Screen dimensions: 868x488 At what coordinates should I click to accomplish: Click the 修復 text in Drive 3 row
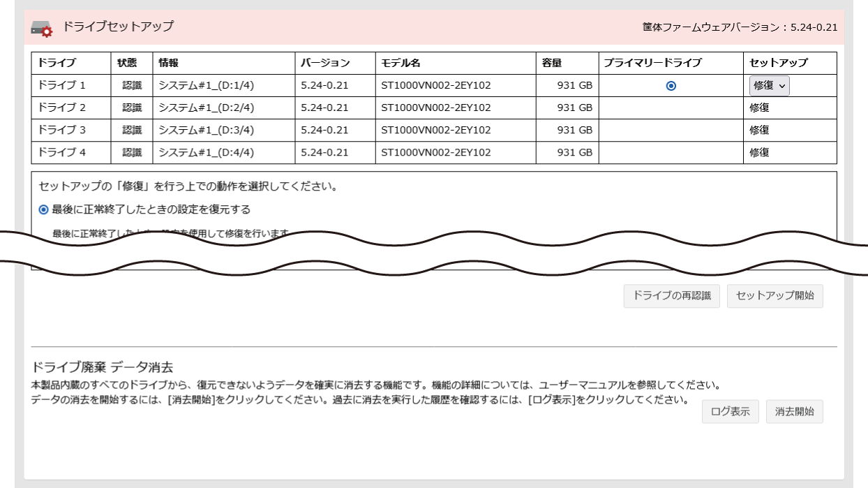coord(759,130)
